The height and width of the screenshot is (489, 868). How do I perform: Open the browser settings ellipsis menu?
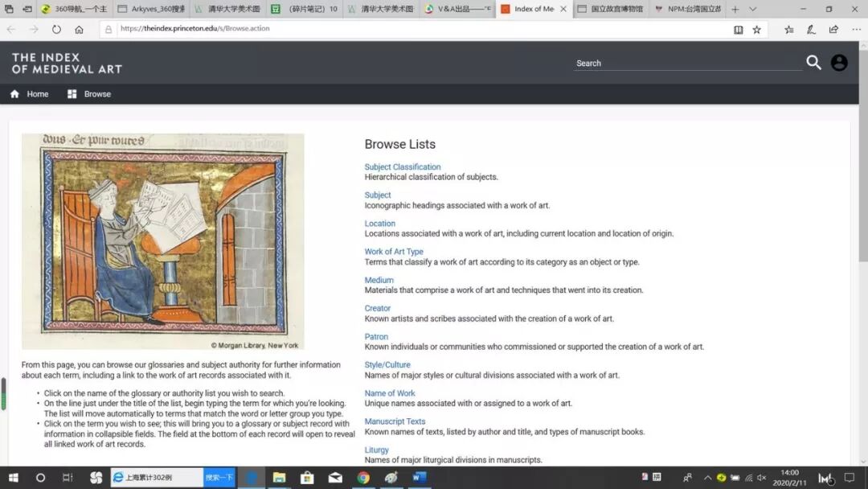[x=857, y=29]
